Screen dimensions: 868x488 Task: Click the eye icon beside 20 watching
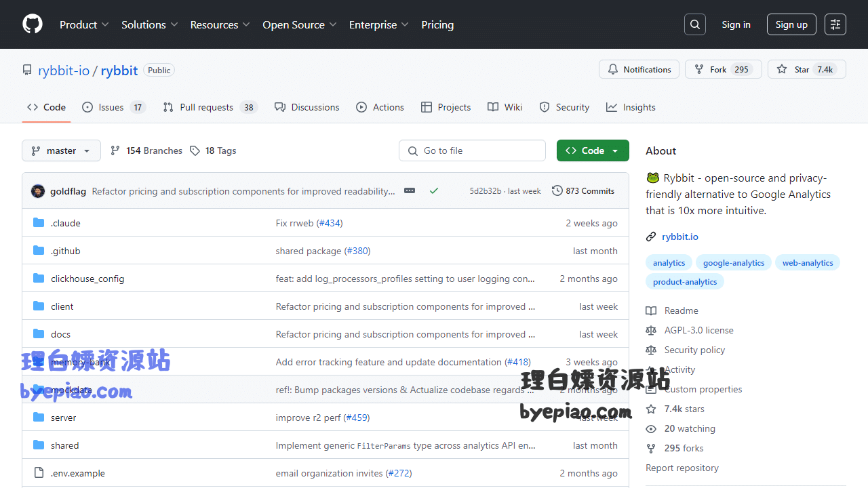click(651, 428)
